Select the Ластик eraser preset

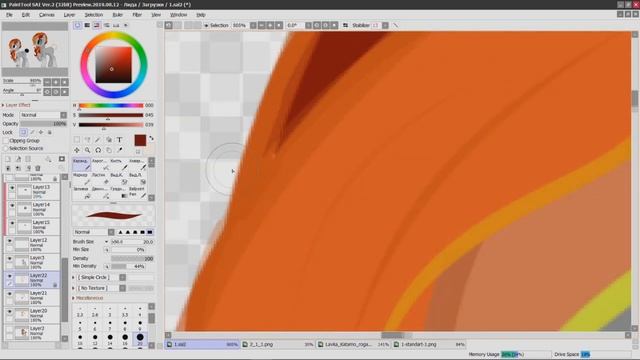pyautogui.click(x=99, y=178)
